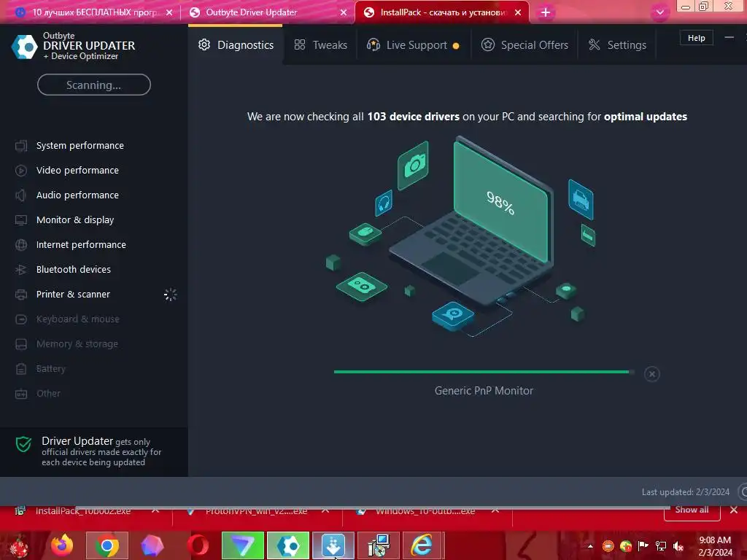The height and width of the screenshot is (560, 747).
Task: Click the Bluetooth devices icon
Action: (21, 270)
